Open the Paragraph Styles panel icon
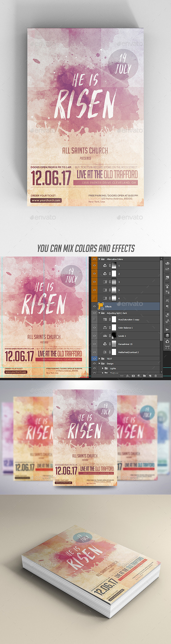The height and width of the screenshot is (644, 171). pyautogui.click(x=167, y=315)
